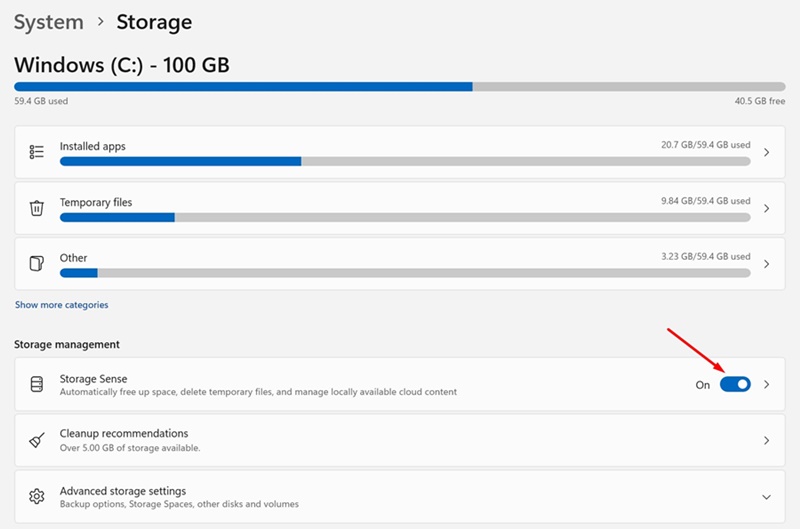Open Storage Sense settings chevron

pos(766,384)
